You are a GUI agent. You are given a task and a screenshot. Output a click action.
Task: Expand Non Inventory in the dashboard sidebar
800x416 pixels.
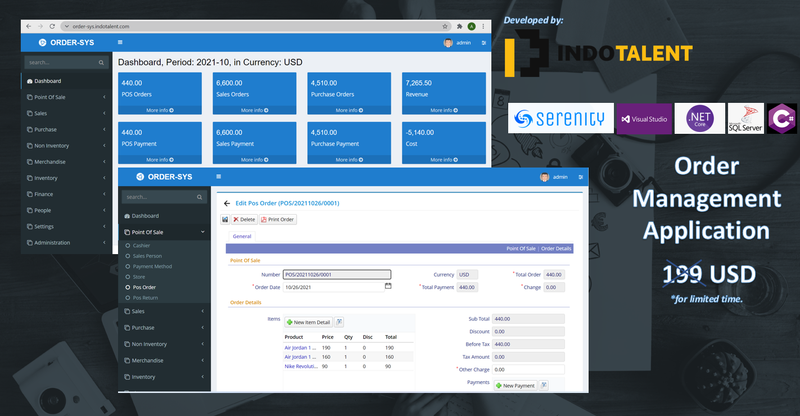coord(66,145)
